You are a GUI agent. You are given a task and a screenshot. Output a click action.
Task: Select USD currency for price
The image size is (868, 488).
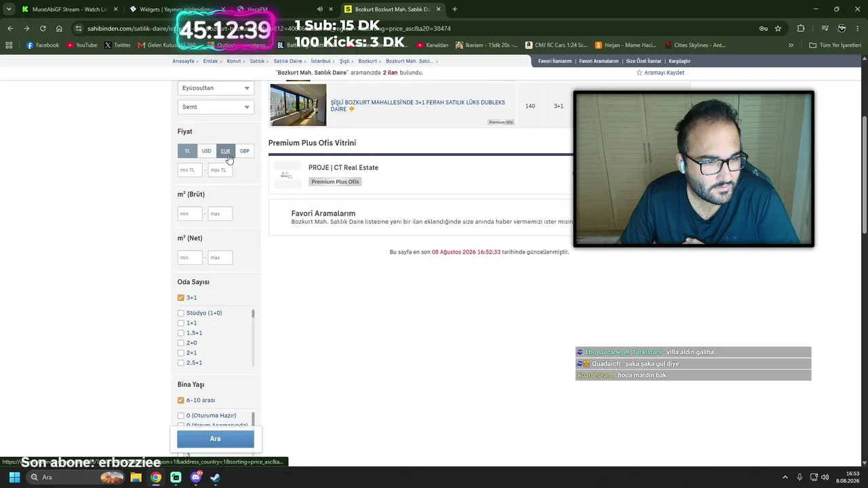pyautogui.click(x=206, y=151)
